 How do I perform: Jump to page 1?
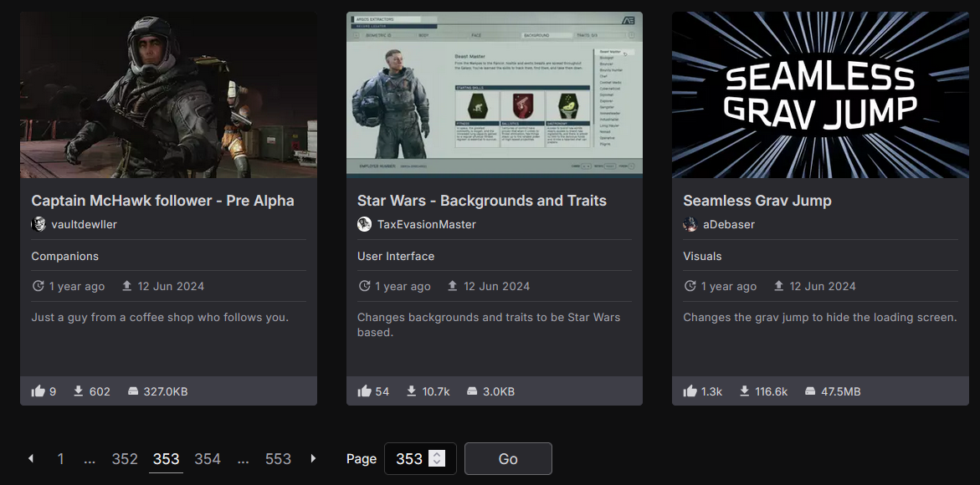click(x=60, y=459)
